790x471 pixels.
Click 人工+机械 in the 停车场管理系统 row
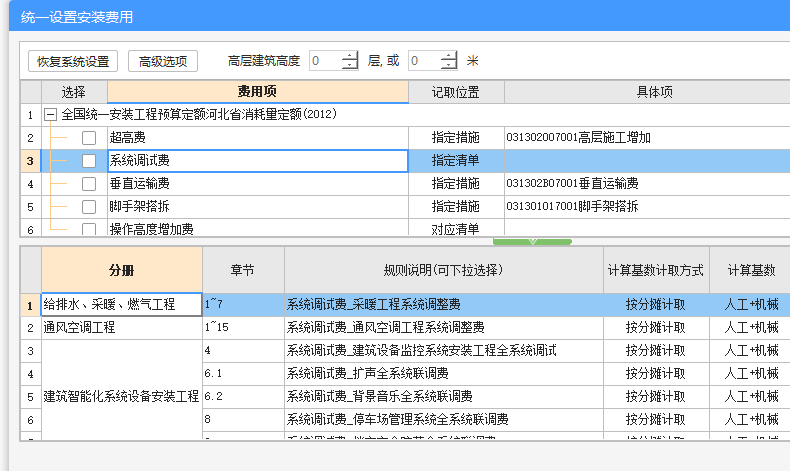pos(751,420)
